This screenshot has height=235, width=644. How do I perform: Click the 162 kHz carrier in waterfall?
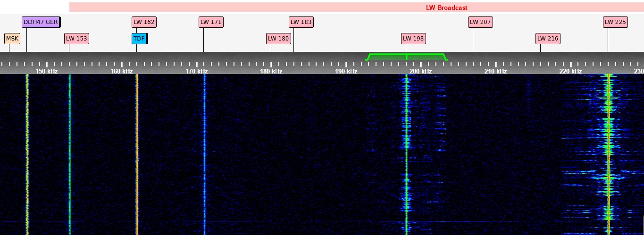point(137,154)
